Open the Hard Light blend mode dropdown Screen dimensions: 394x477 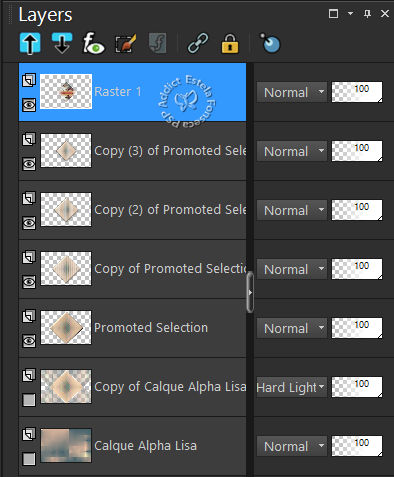[291, 387]
